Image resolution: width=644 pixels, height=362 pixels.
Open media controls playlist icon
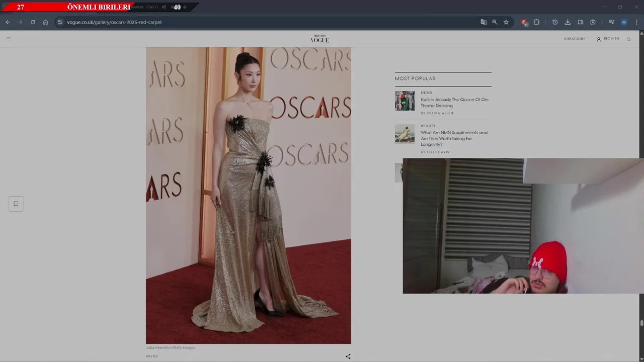point(611,22)
